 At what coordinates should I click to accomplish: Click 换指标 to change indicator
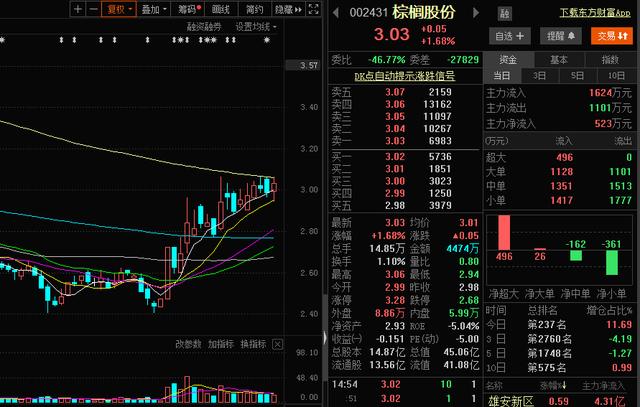pos(253,344)
